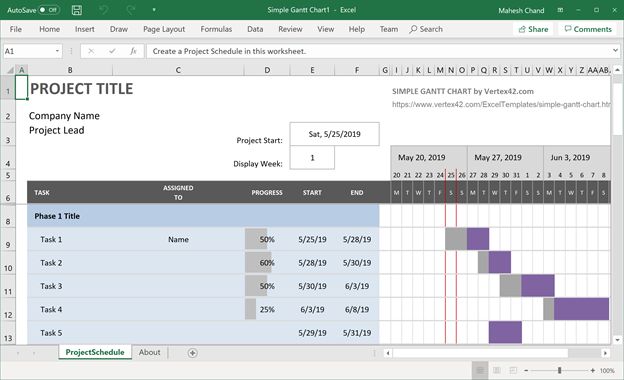Click the Name cell for Task 1
Screen dimensions: 624x380
pyautogui.click(x=178, y=239)
